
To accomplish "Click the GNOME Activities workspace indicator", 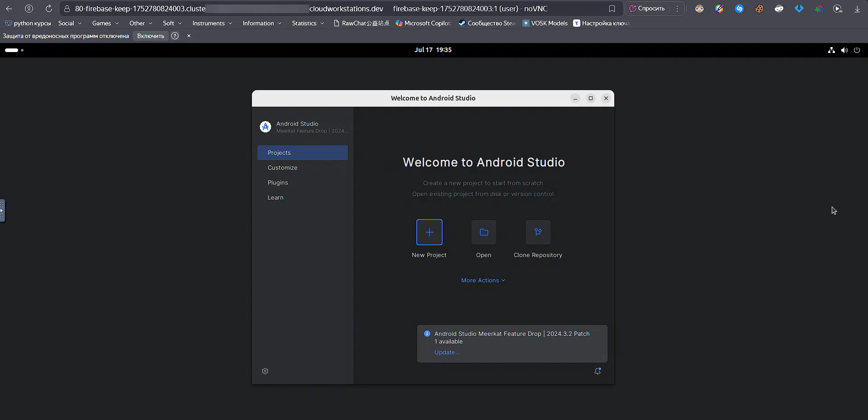I will [x=14, y=50].
